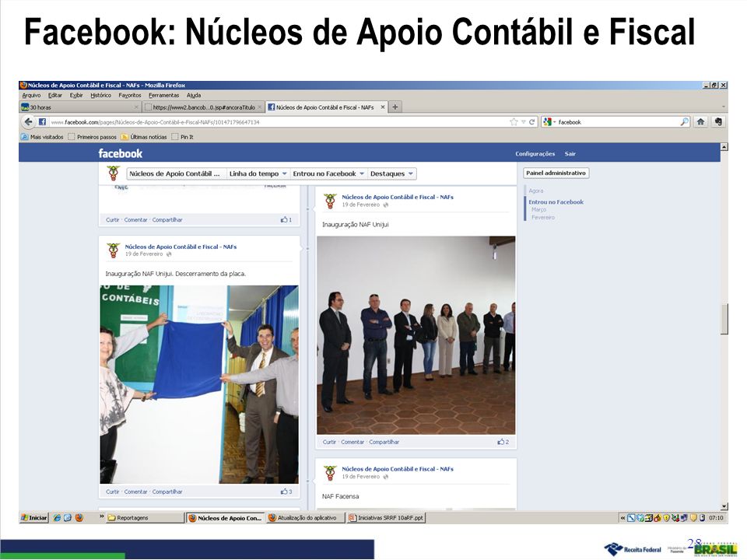
Task: Click like thumb icon on Descerramento post
Action: (x=284, y=492)
